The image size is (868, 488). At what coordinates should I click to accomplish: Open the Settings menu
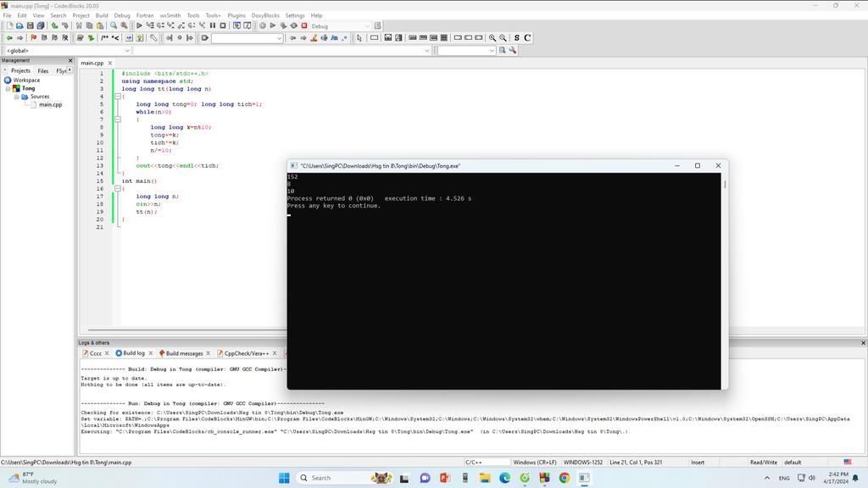294,15
